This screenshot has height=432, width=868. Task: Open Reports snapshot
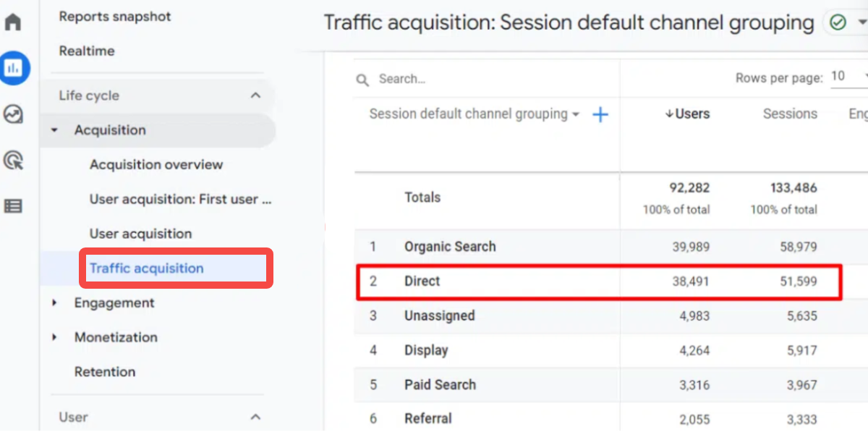pos(115,16)
